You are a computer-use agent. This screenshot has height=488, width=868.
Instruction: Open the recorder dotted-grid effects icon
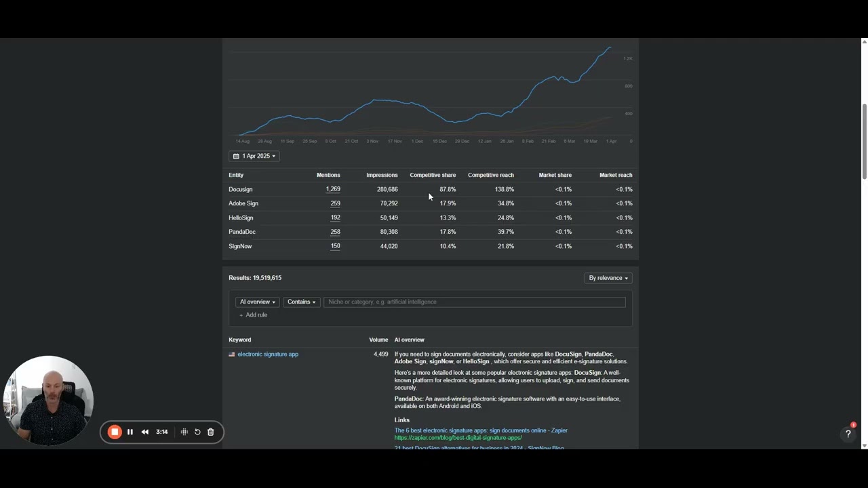(184, 432)
